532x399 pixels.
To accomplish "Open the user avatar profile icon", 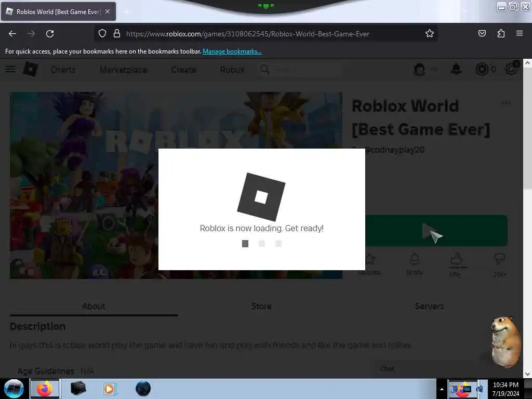I will coord(420,69).
